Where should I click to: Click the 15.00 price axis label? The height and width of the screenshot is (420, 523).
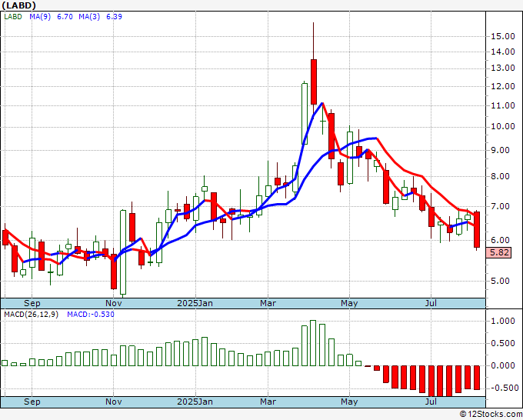tap(503, 36)
